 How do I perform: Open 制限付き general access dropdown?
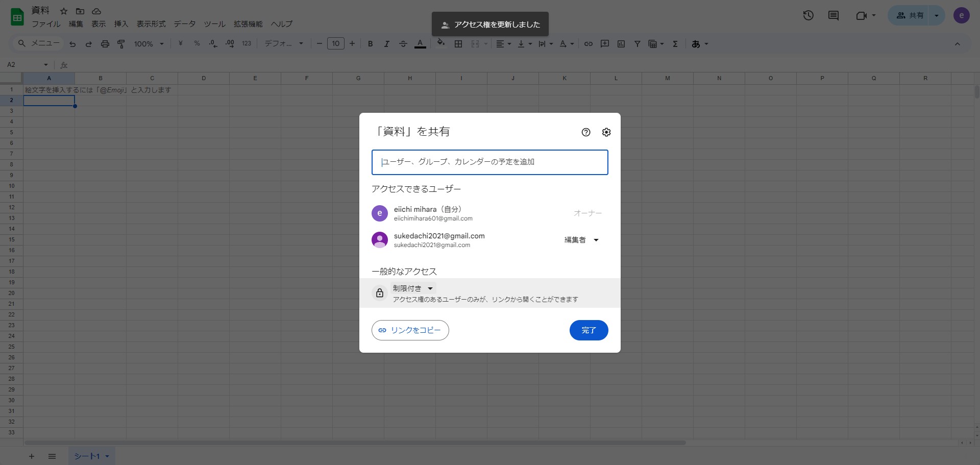(x=413, y=288)
